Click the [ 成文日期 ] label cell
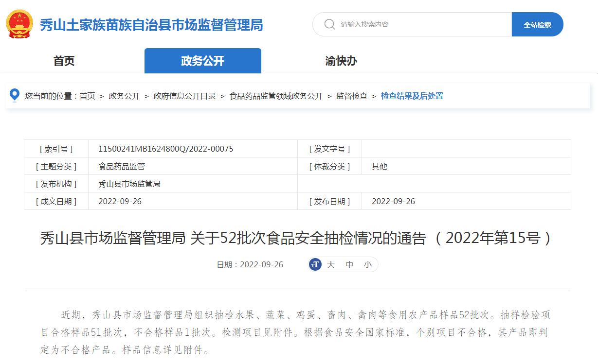 [56, 201]
